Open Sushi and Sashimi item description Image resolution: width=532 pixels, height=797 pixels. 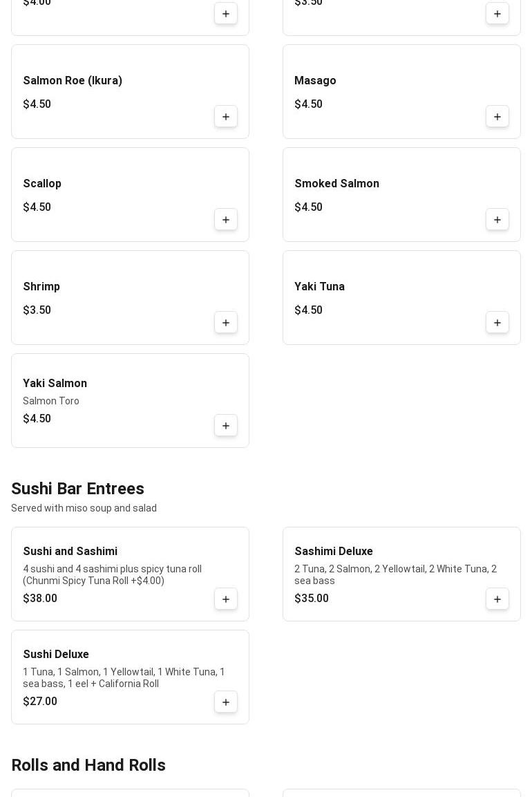(112, 574)
